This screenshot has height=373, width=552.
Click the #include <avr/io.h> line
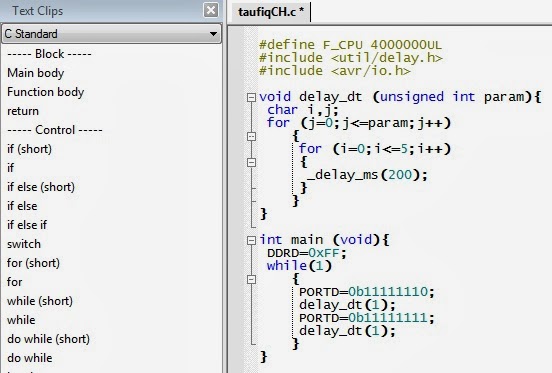335,71
